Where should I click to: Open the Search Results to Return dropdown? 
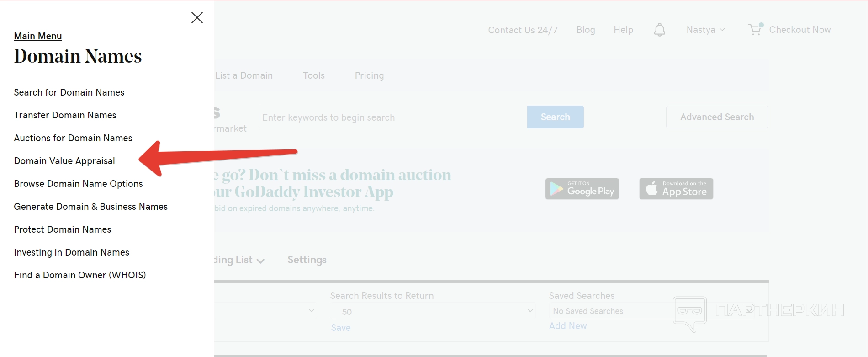click(433, 311)
